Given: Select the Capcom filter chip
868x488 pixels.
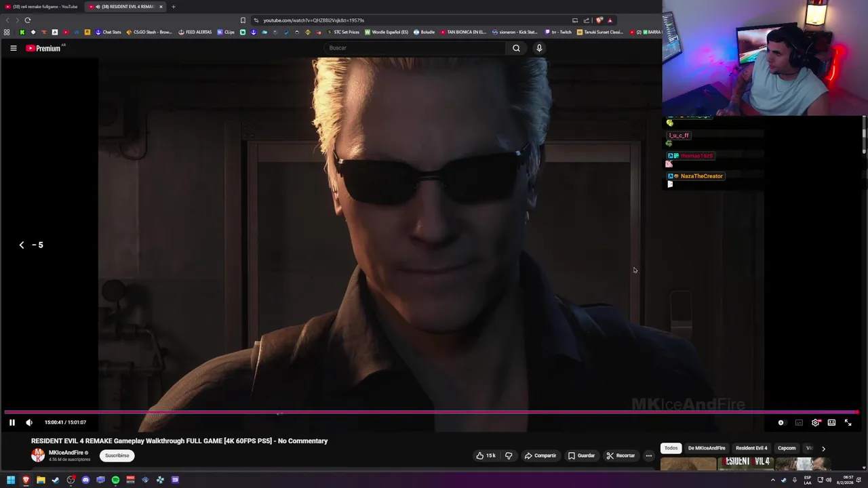Looking at the screenshot, I should pyautogui.click(x=787, y=448).
